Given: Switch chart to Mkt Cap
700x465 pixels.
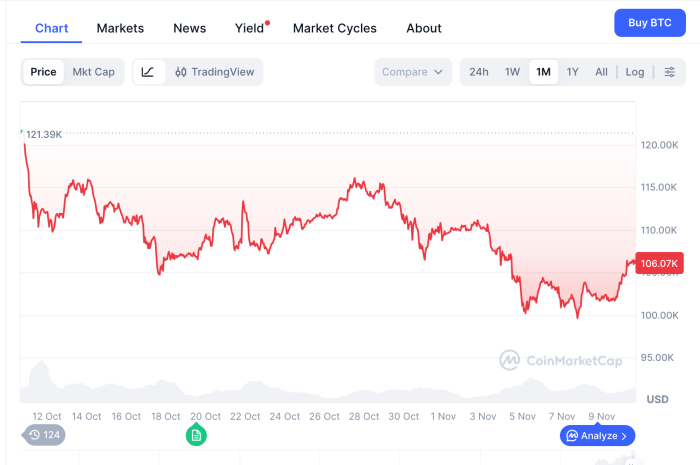Looking at the screenshot, I should coord(93,72).
